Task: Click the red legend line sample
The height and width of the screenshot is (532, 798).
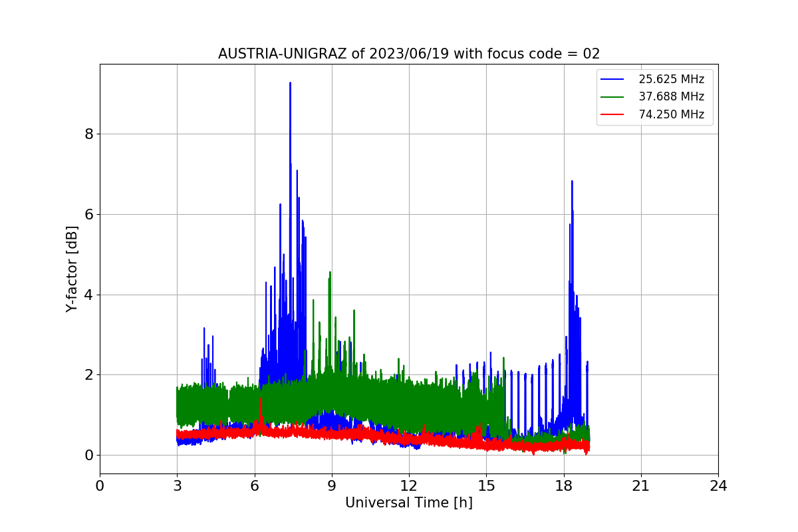Action: (x=612, y=114)
